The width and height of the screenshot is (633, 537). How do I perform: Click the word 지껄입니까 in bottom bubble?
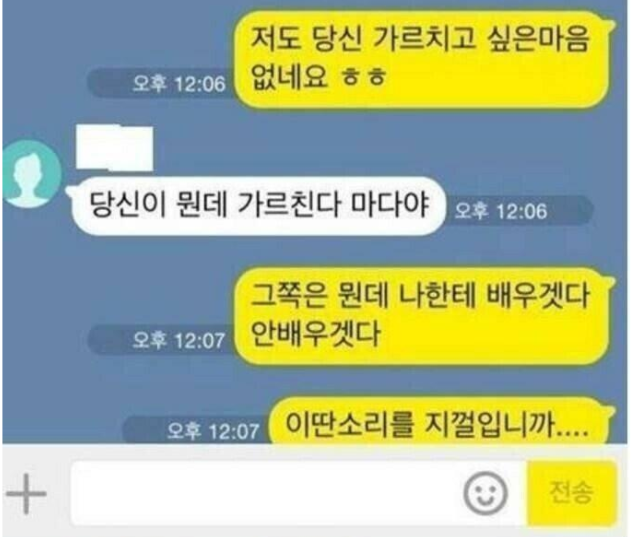pyautogui.click(x=507, y=424)
